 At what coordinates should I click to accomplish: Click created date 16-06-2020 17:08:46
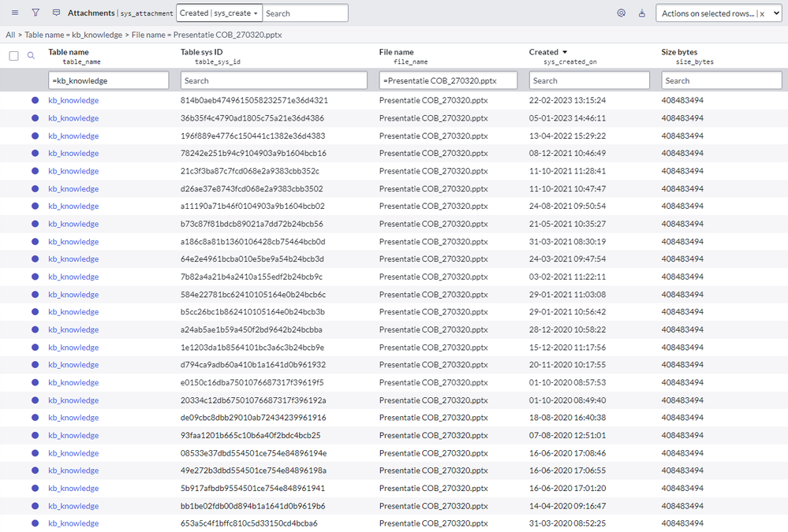point(567,452)
